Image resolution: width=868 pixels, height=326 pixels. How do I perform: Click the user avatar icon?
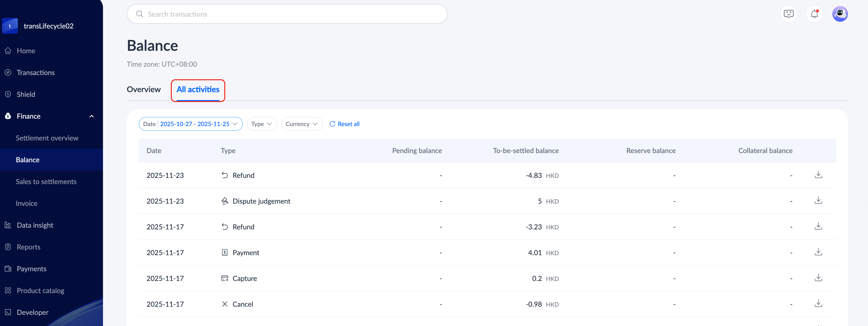point(840,14)
